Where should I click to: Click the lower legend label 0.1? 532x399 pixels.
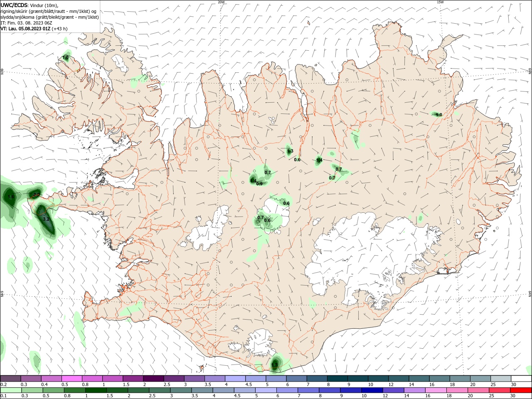coord(3,396)
